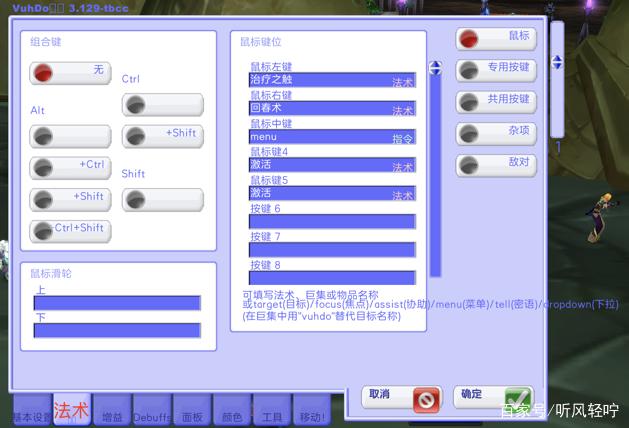Click the 取消 cancel button
The image size is (629, 428).
pyautogui.click(x=402, y=398)
